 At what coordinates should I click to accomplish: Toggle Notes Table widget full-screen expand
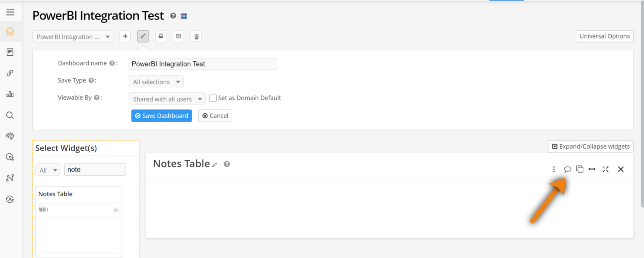coord(606,169)
